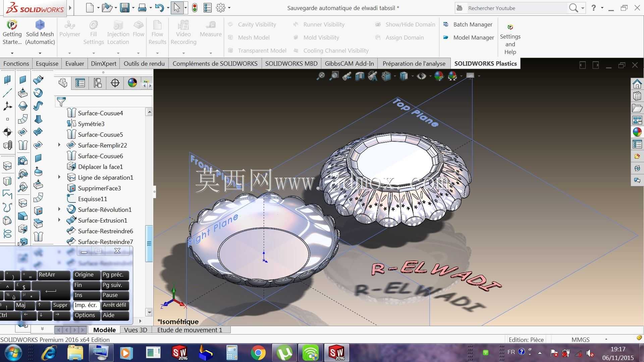Expand the SolidWorks main menu arrow
644x362 pixels.
70,8
